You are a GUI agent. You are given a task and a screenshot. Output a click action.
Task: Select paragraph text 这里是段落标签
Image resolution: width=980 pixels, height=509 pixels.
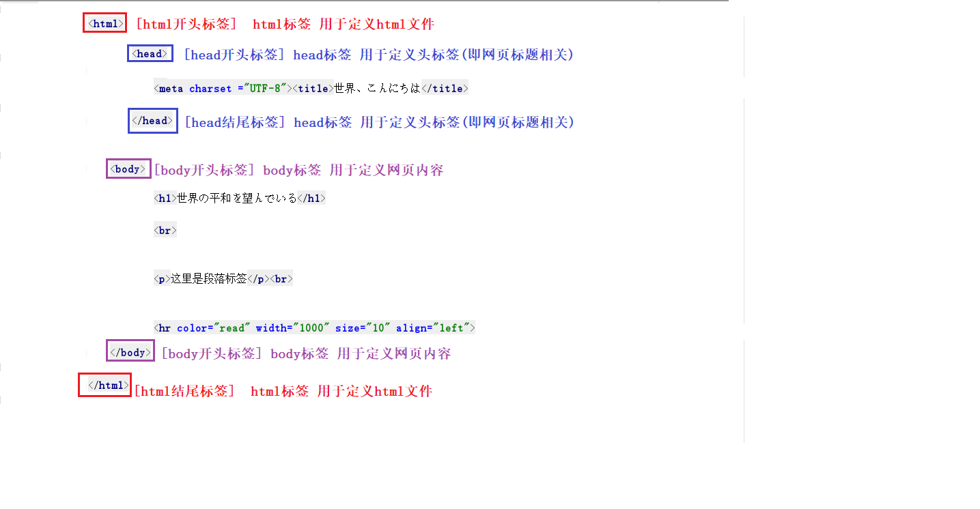coord(208,279)
